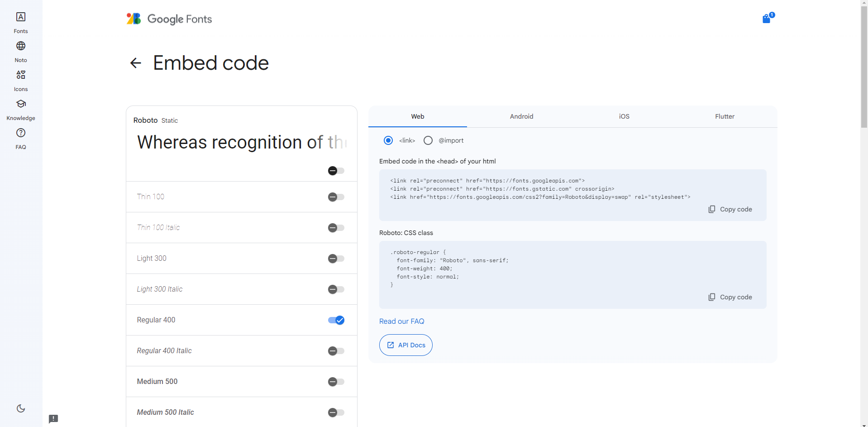This screenshot has height=427, width=868.
Task: Toggle all Roboto styles switch
Action: click(x=336, y=171)
